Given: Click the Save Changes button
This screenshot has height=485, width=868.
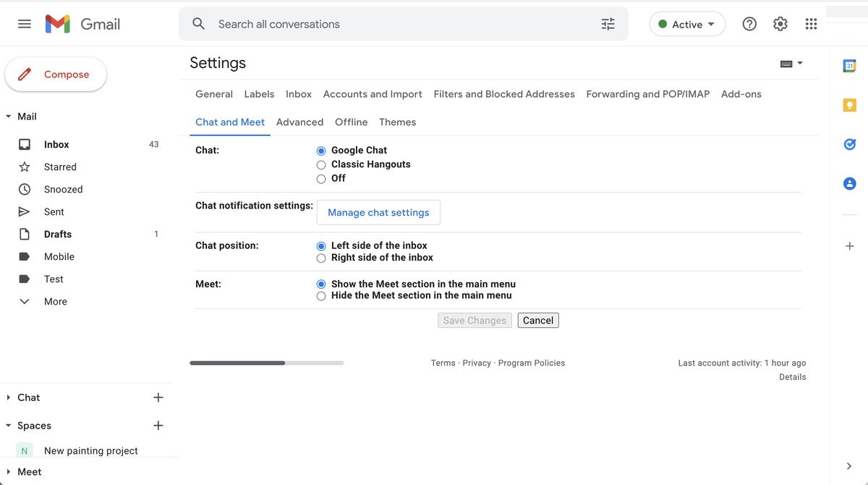Looking at the screenshot, I should 475,320.
